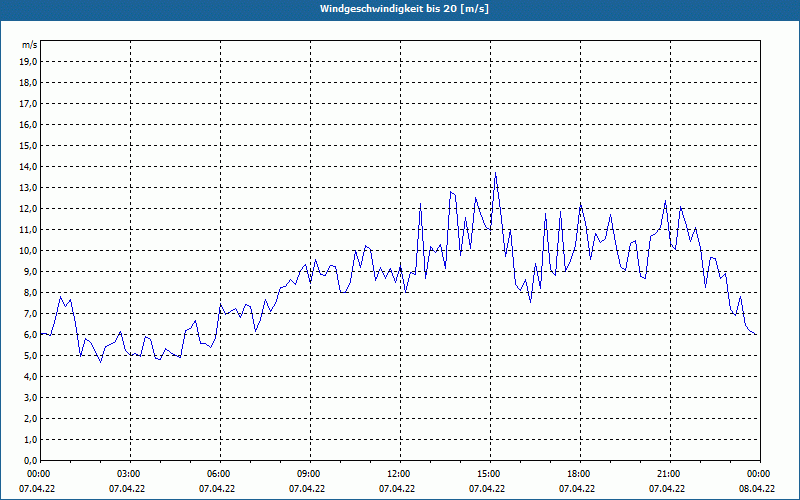This screenshot has width=800, height=500.
Task: Click the '21:00' time axis label
Action: pyautogui.click(x=667, y=474)
